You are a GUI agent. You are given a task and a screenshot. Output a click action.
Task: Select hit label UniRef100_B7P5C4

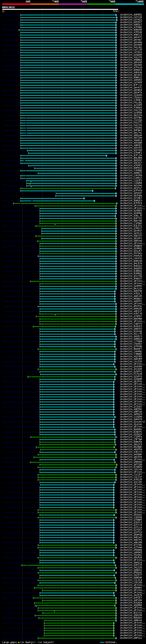(x=131, y=203)
